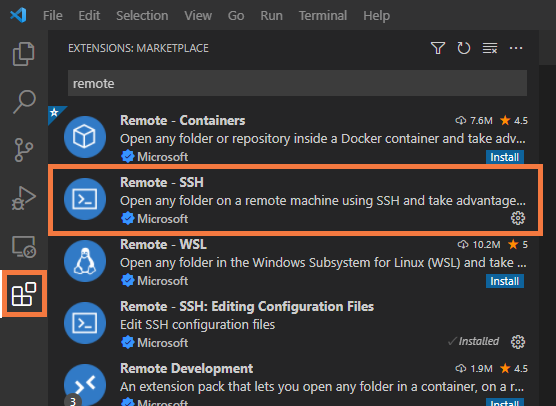Open manage gear for Remote - SSH
Viewport: 556px width, 406px height.
pyautogui.click(x=518, y=218)
